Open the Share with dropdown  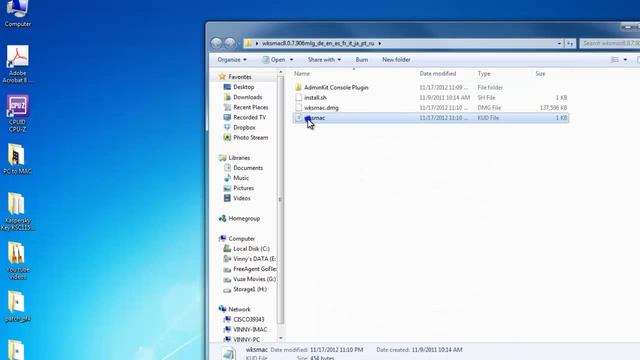(324, 60)
